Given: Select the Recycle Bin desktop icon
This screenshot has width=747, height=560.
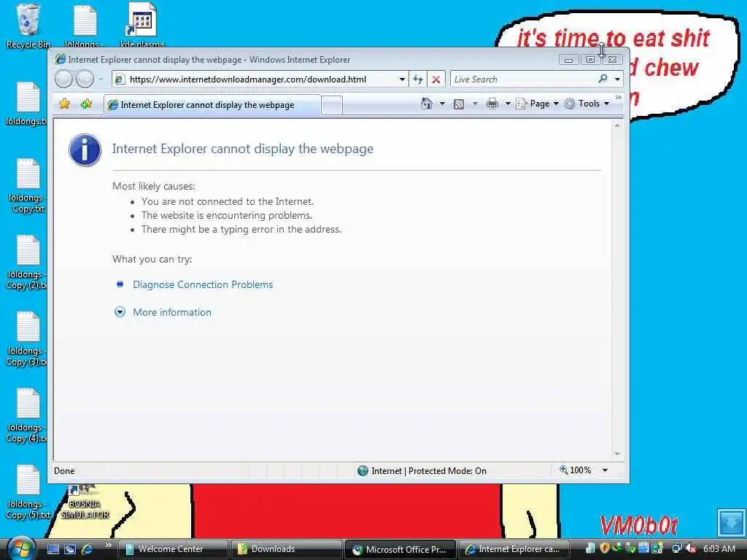Looking at the screenshot, I should point(28,26).
